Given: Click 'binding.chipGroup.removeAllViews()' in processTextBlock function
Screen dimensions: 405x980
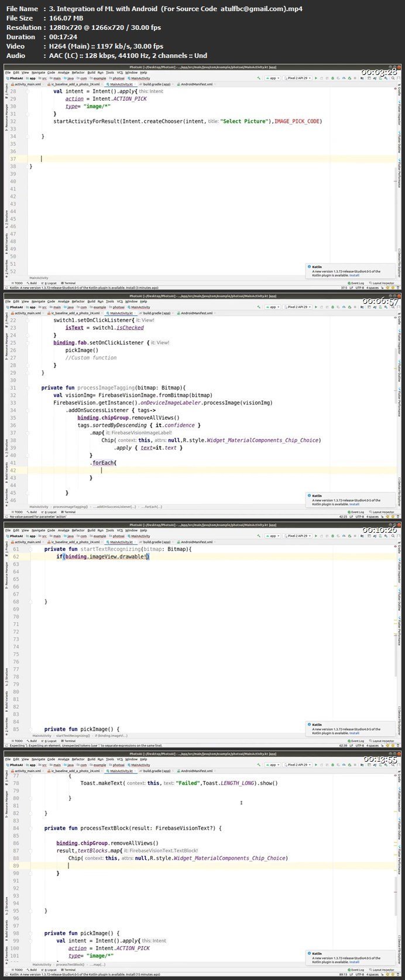Looking at the screenshot, I should 107,843.
